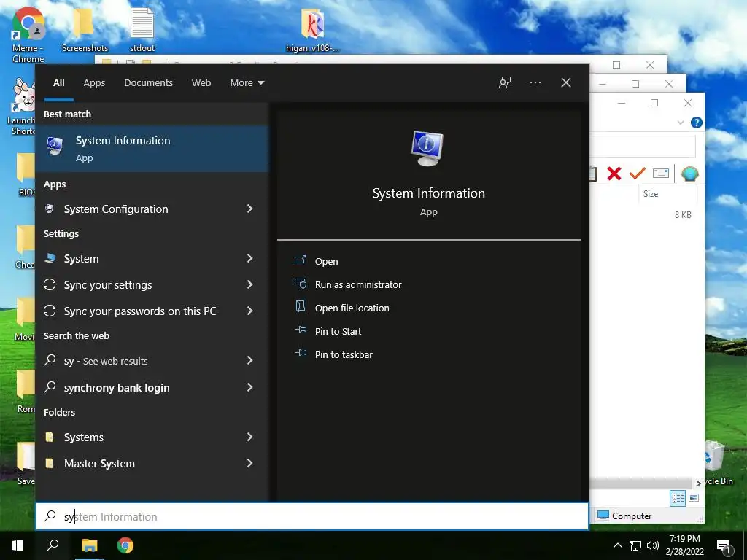Image resolution: width=747 pixels, height=560 pixels.
Task: Expand the More filter dropdown
Action: coord(247,83)
